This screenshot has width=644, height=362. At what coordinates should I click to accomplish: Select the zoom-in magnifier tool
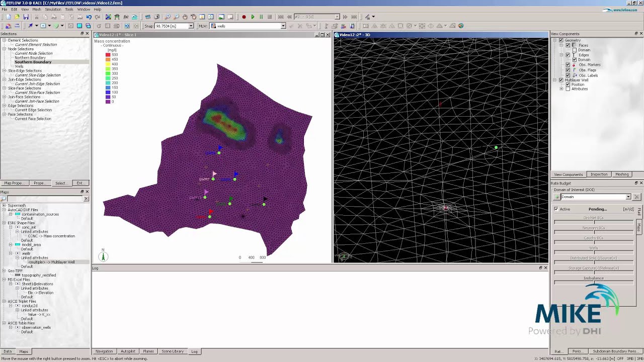(x=168, y=17)
